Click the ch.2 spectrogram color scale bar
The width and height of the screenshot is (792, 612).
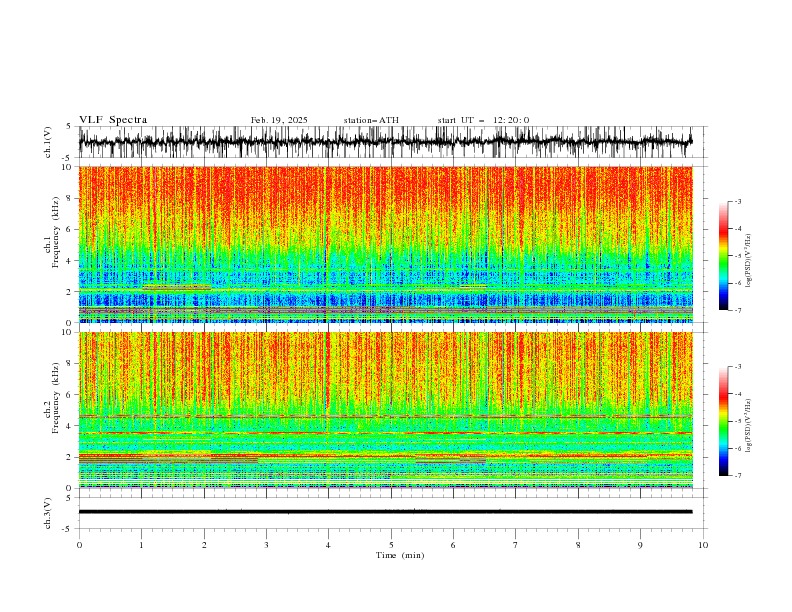coord(723,421)
